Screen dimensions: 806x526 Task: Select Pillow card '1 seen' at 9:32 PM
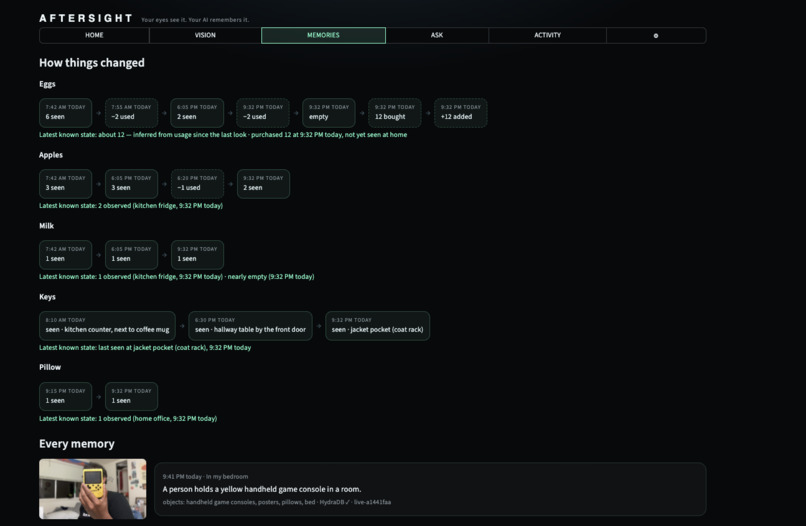pos(131,396)
